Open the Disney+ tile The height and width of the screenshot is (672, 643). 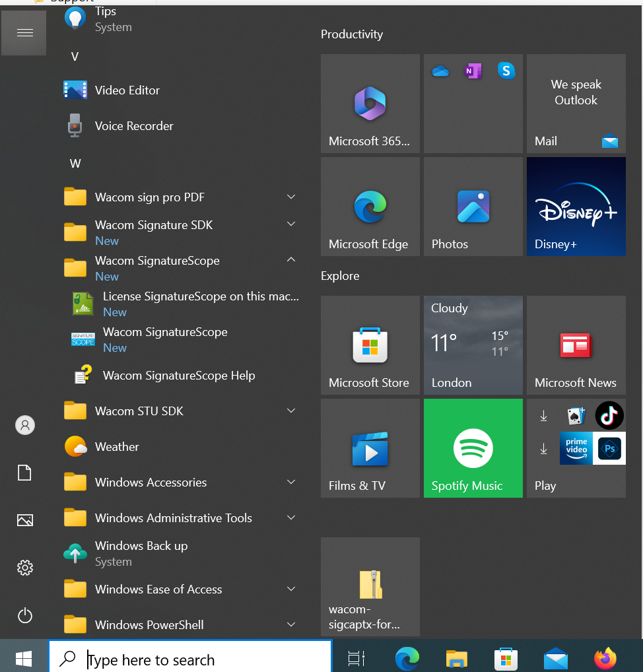(x=576, y=207)
